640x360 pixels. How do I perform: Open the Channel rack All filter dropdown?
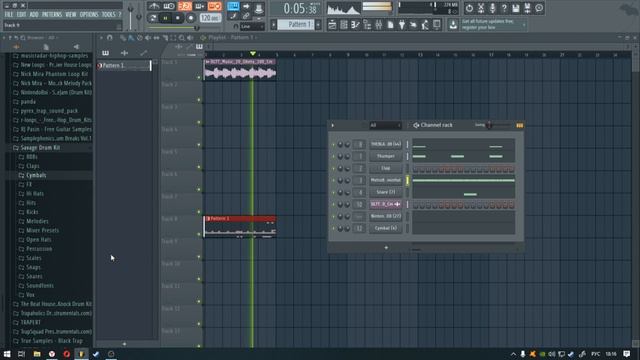coord(385,125)
